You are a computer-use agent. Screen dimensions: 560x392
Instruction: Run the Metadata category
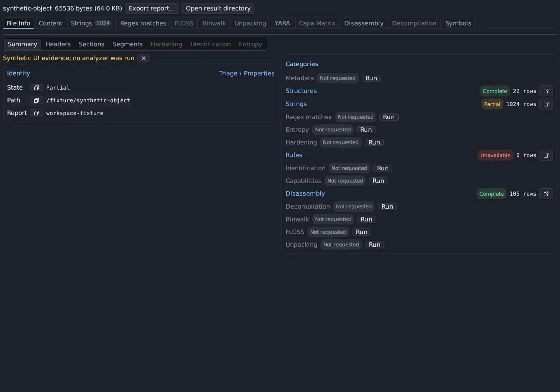pyautogui.click(x=371, y=78)
